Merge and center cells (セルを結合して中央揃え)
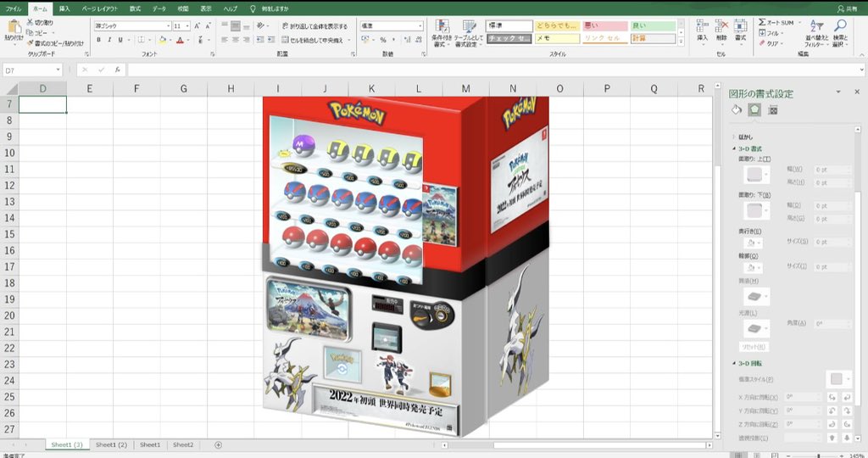 tap(314, 40)
